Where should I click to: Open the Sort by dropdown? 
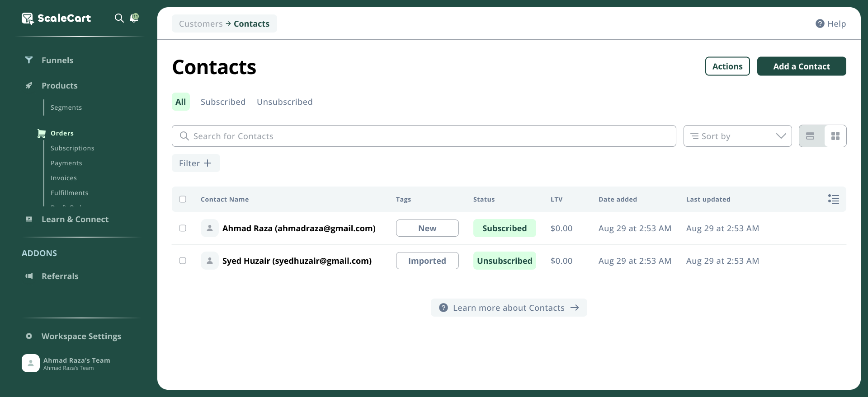pyautogui.click(x=737, y=136)
